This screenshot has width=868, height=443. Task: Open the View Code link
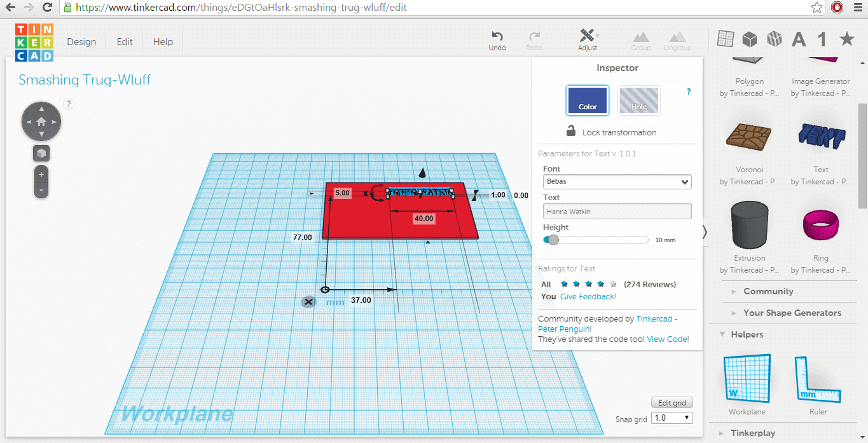tap(668, 339)
